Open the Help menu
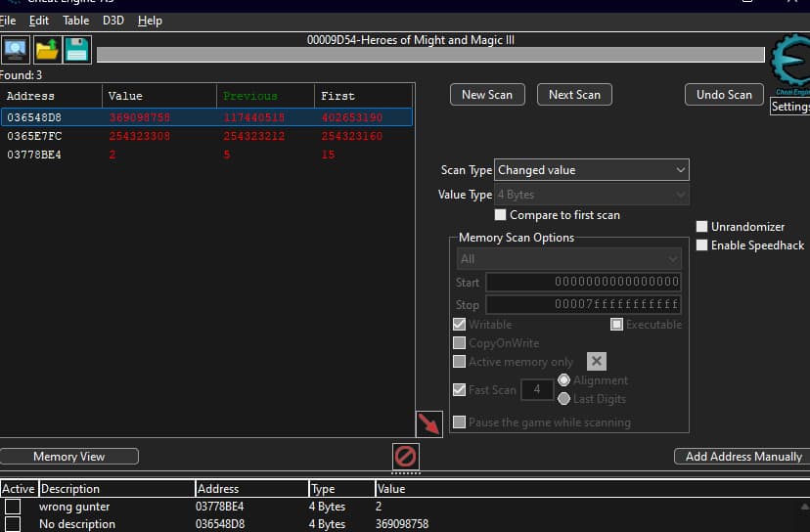The width and height of the screenshot is (810, 532). click(150, 21)
